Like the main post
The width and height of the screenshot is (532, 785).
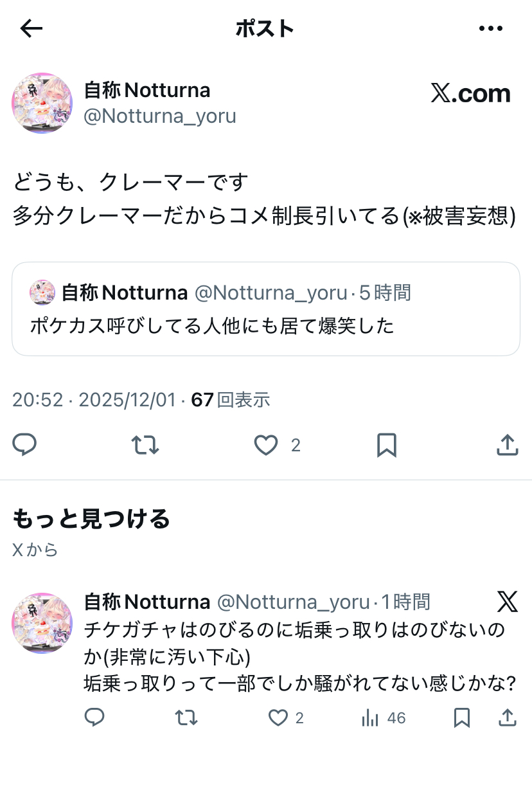click(x=265, y=445)
